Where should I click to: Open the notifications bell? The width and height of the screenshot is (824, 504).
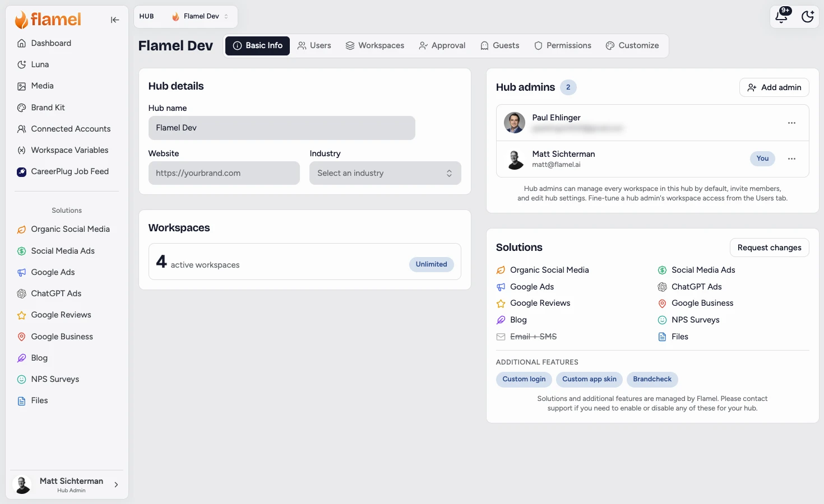[781, 16]
